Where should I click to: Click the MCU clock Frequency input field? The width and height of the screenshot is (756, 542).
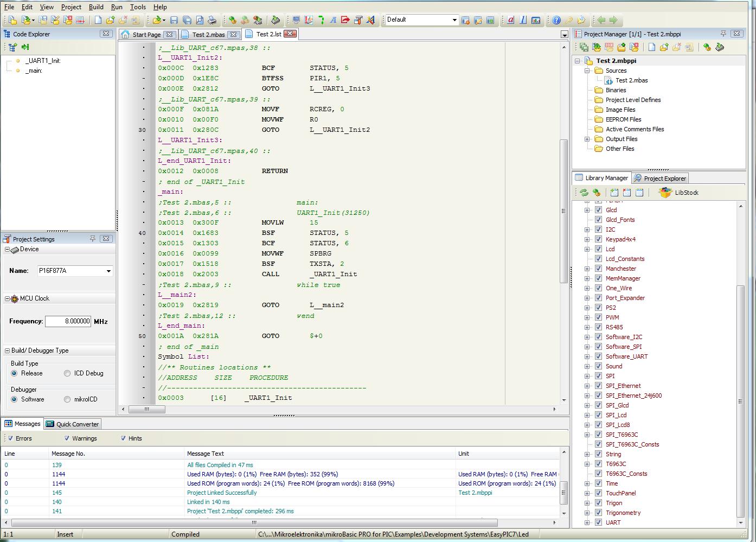[x=68, y=321]
